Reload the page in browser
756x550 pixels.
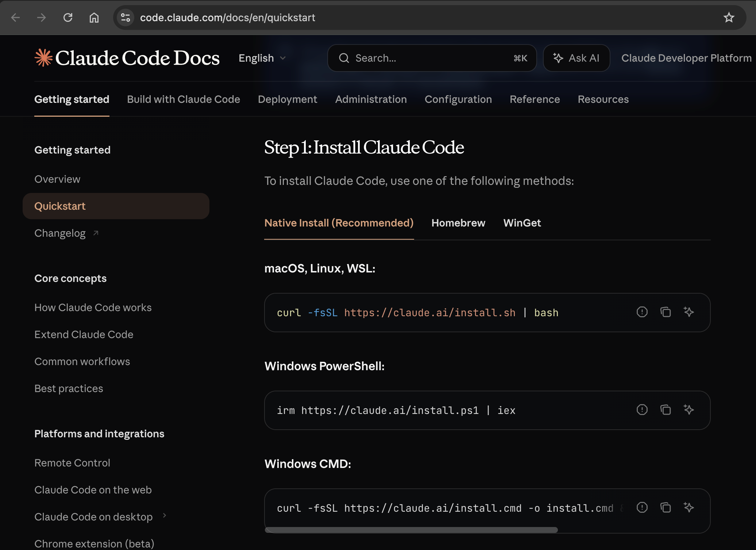coord(68,18)
